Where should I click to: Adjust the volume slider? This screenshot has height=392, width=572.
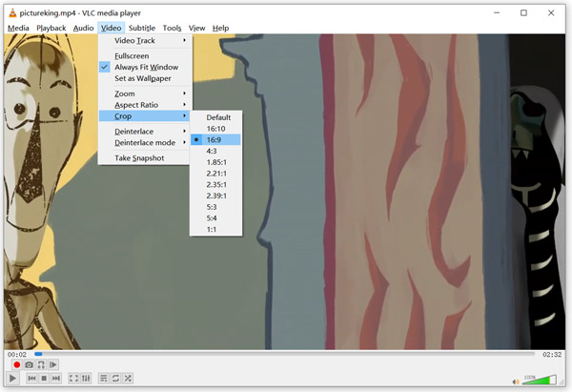point(540,380)
